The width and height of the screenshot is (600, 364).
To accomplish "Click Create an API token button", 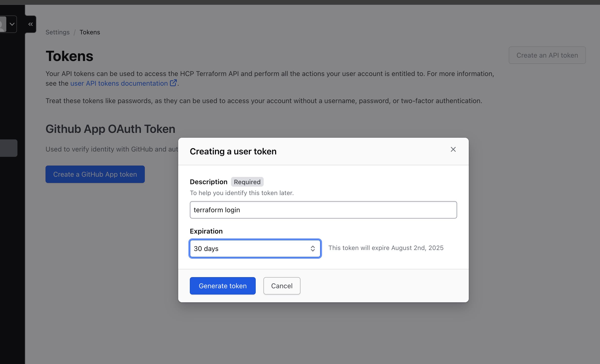I will (x=547, y=55).
